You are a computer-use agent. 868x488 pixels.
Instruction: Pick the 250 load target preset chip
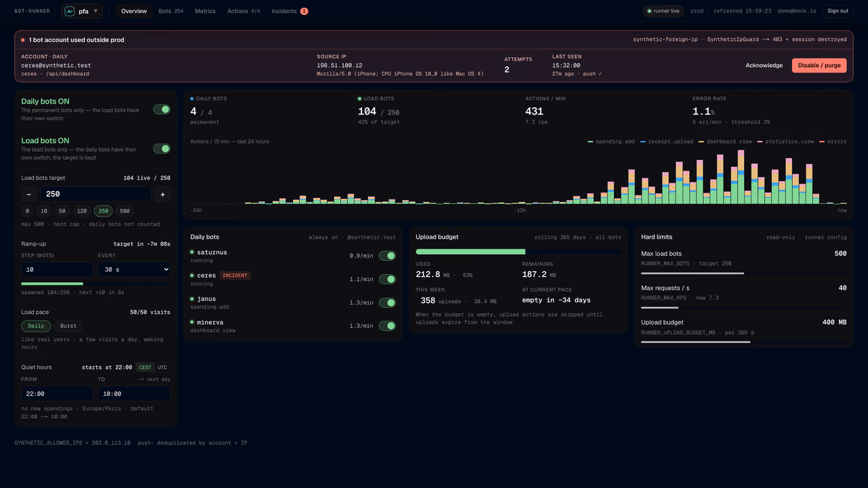point(103,211)
